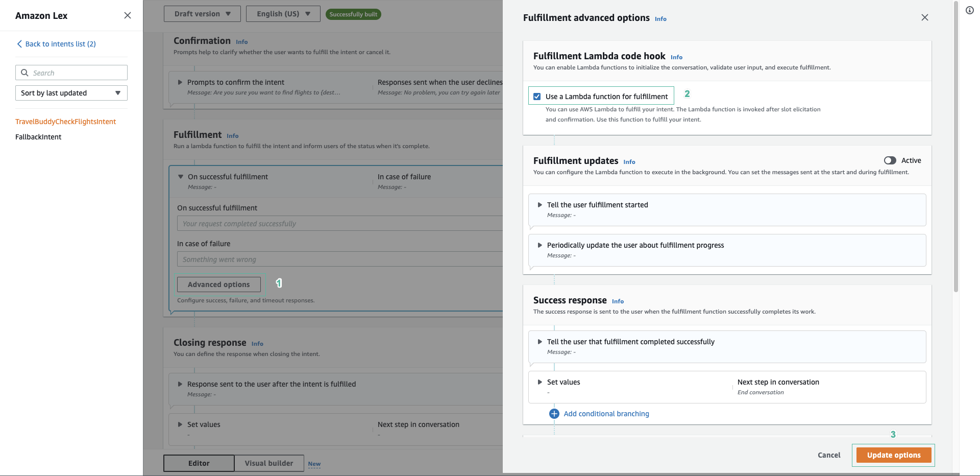Viewport: 980px width, 476px height.
Task: Expand Tell the user fulfillment started
Action: click(540, 205)
